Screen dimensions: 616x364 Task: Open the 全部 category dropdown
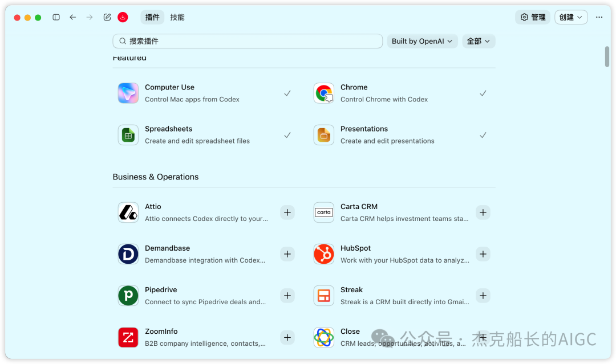(479, 41)
